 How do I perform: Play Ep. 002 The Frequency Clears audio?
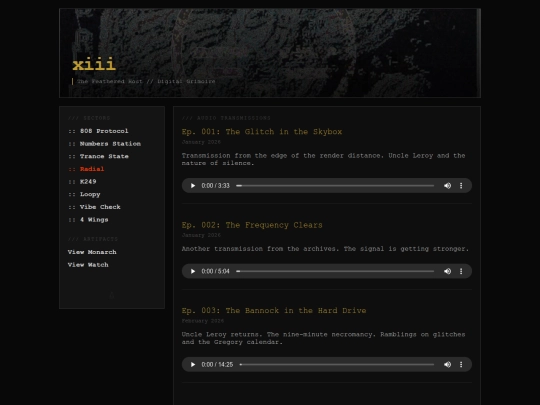(x=193, y=271)
